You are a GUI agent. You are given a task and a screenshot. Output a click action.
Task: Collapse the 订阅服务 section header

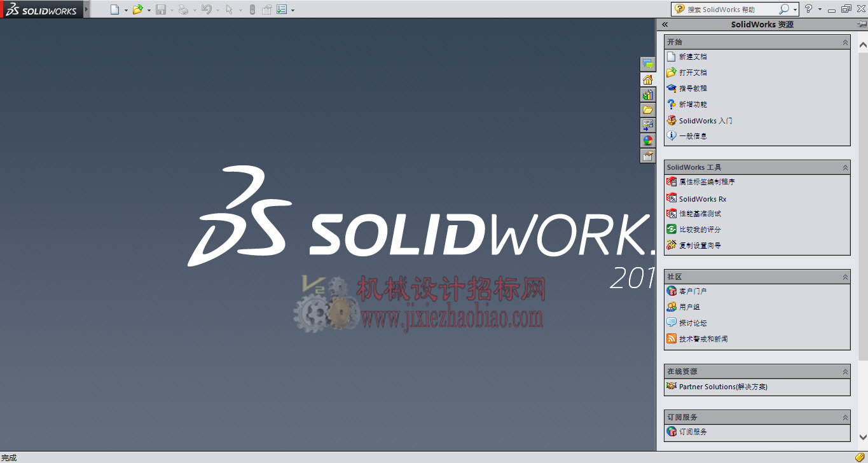coord(845,417)
